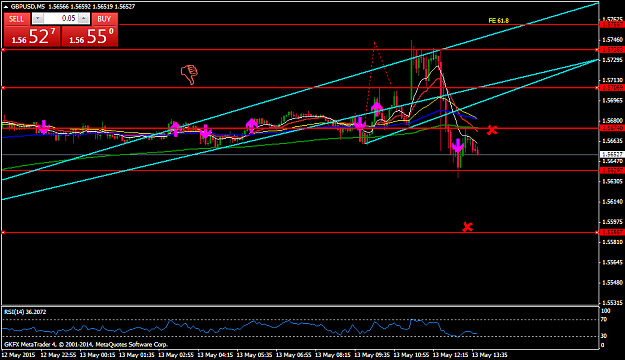Click the 1.56140 price scale value
This screenshot has width=625, height=360.
click(613, 201)
